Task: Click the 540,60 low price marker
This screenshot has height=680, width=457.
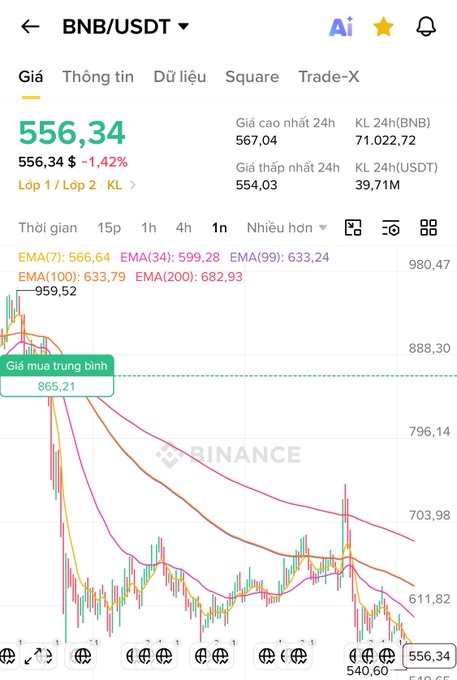Action: pyautogui.click(x=367, y=670)
